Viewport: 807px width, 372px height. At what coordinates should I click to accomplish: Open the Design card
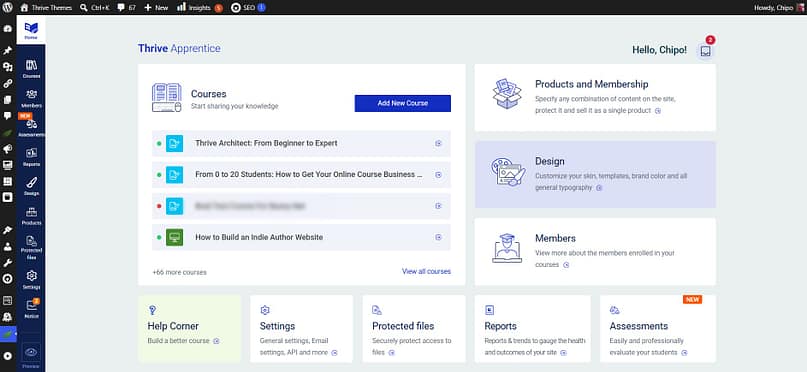(595, 174)
